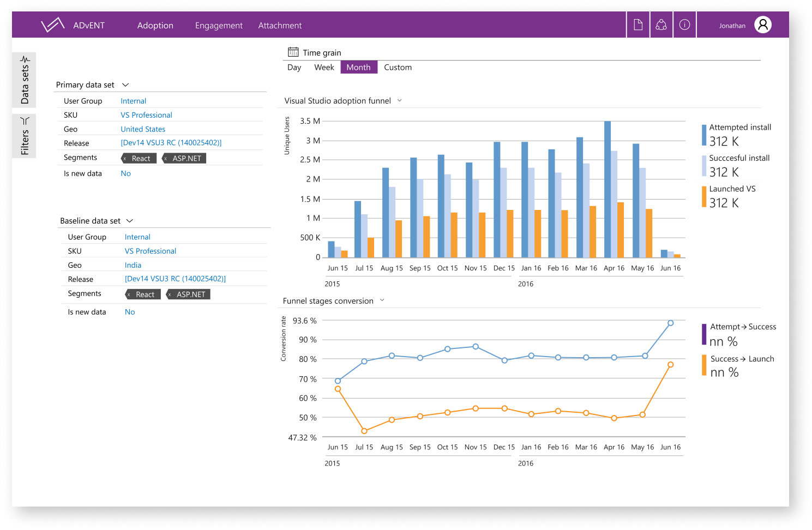
Task: Remove React segment from Baseline data set
Action: coord(129,294)
